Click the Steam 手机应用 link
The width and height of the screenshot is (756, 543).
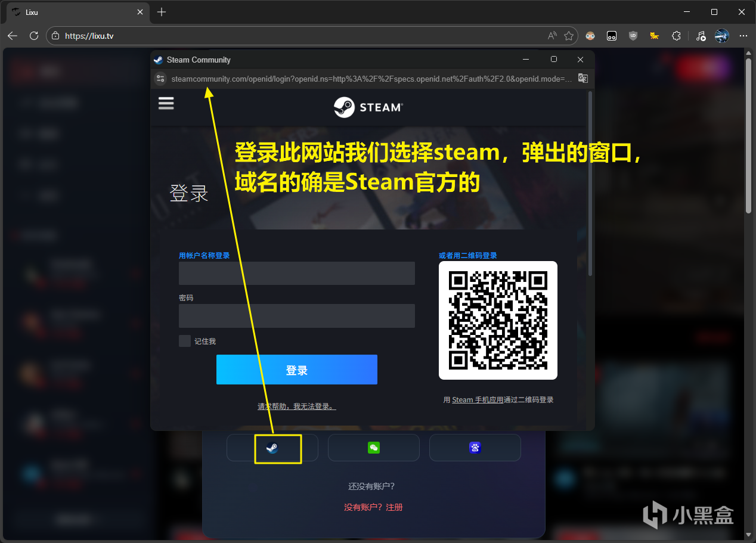tap(477, 400)
